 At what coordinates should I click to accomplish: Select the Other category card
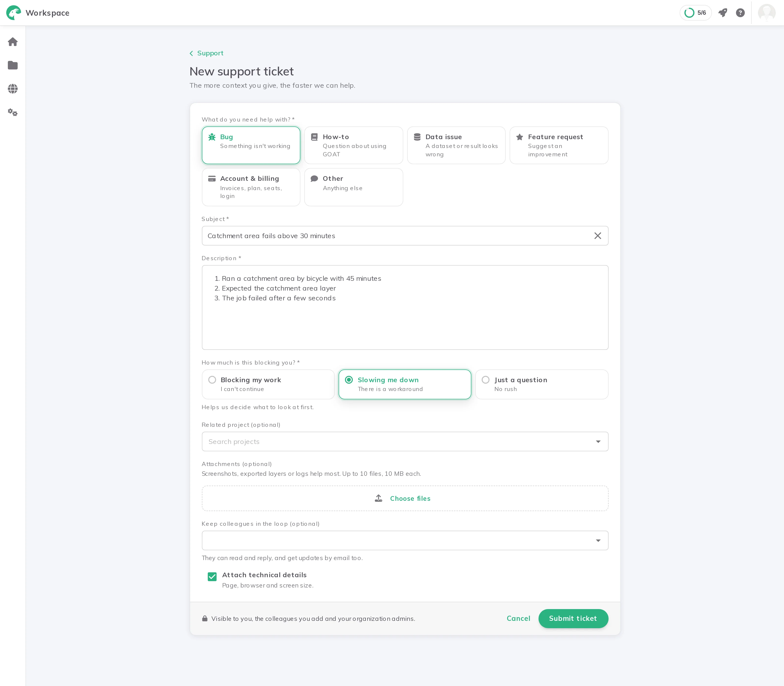[x=353, y=187]
